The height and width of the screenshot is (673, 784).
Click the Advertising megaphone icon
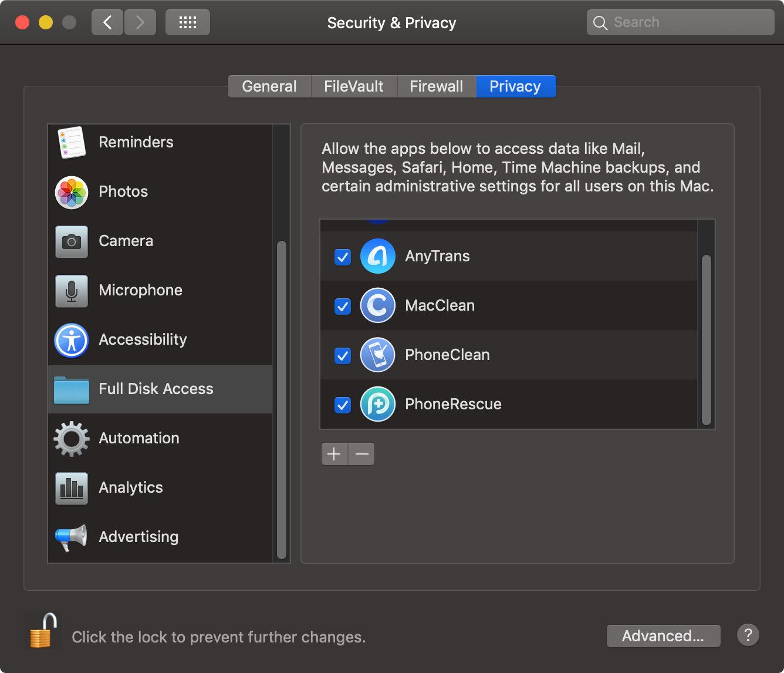(x=72, y=537)
